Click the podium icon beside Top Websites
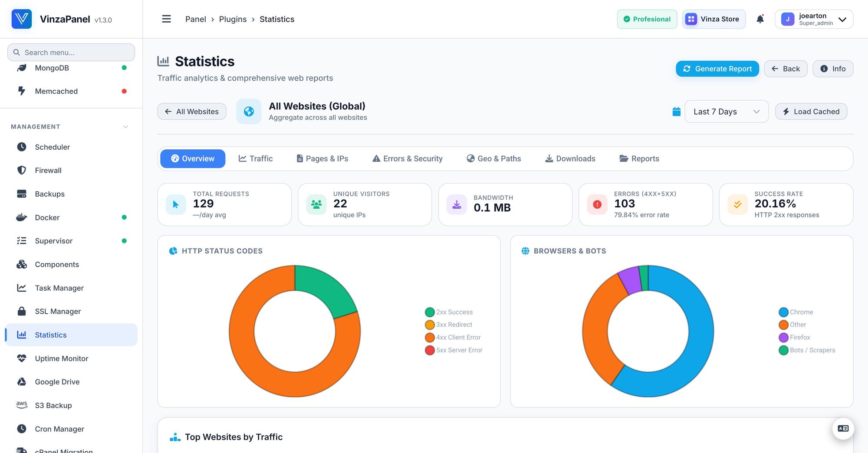868x453 pixels. point(175,437)
